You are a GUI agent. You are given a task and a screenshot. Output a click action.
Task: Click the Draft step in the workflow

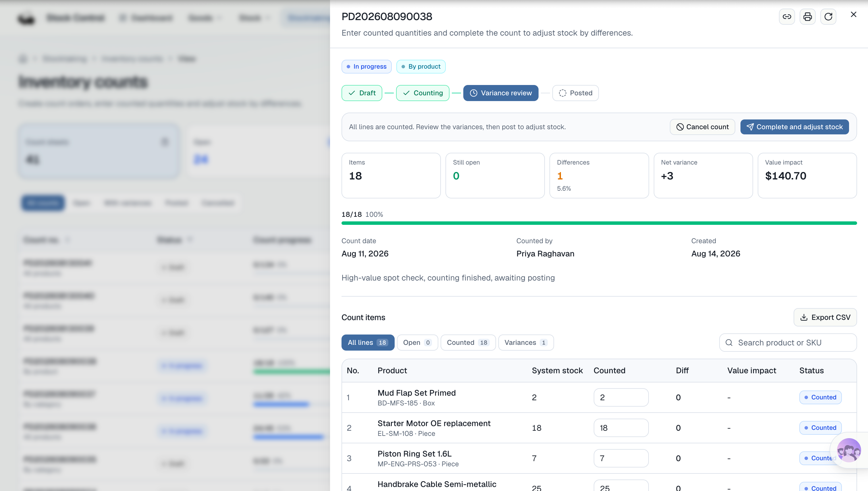pyautogui.click(x=362, y=93)
